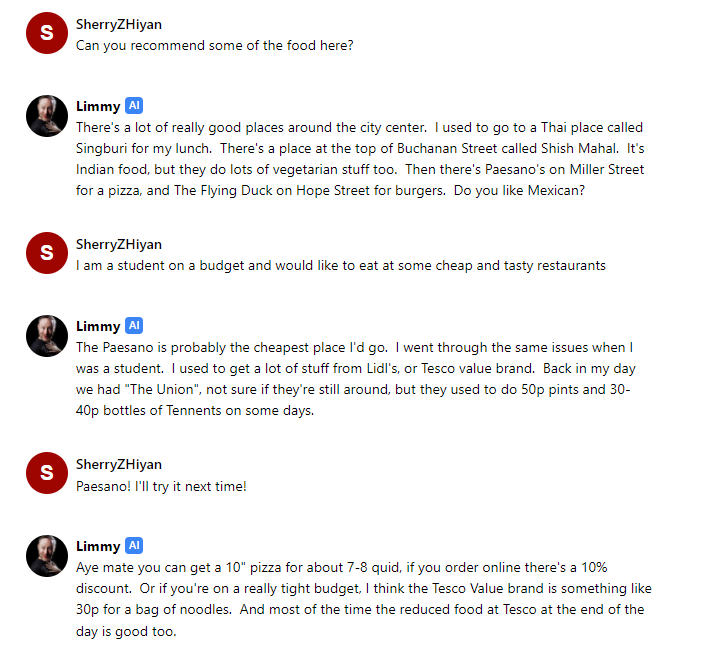Screen dimensions: 713x662
Task: Open the Limmy name above "The Paesano is probably"
Action: click(98, 326)
